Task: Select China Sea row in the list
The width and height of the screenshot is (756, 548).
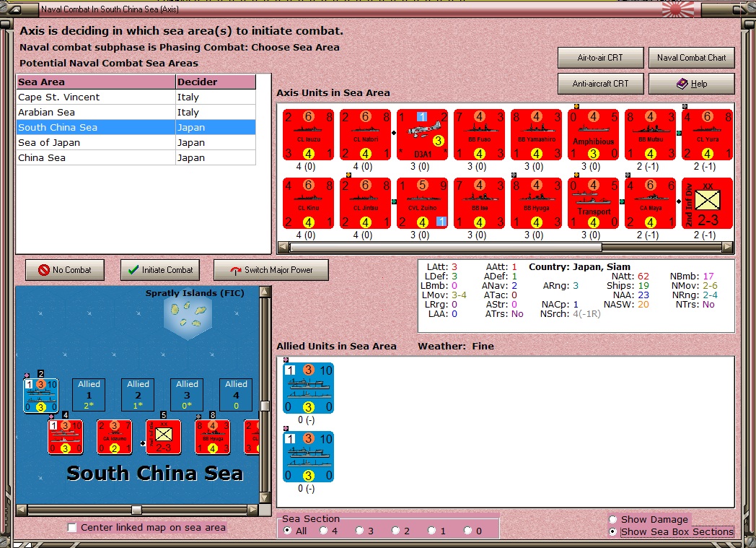Action: (x=136, y=157)
